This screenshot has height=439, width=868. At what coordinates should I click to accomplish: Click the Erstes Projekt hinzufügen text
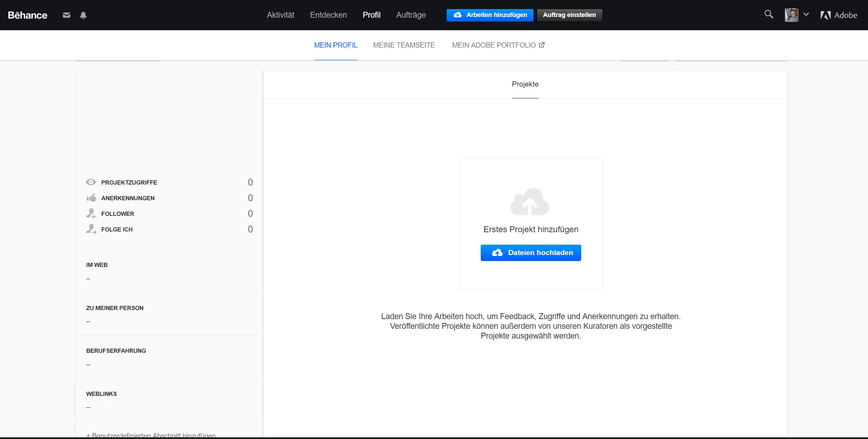[530, 229]
